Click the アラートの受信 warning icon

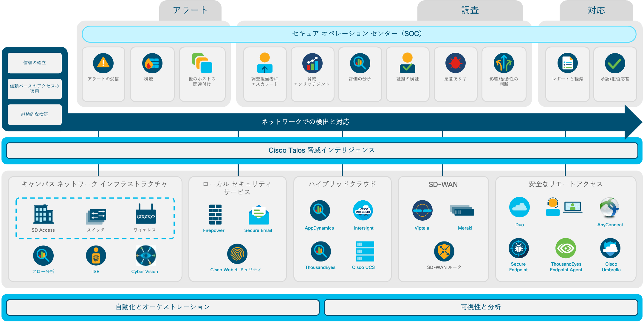click(x=103, y=63)
